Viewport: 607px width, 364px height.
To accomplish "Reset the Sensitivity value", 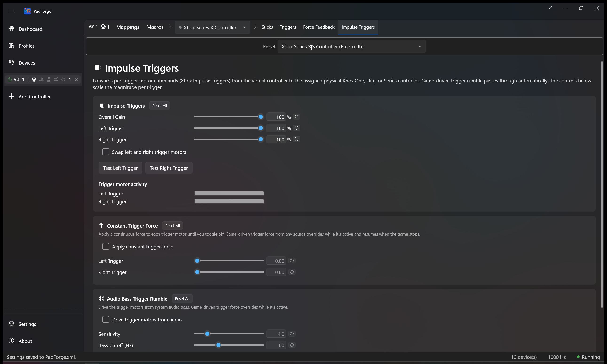I will tap(292, 334).
